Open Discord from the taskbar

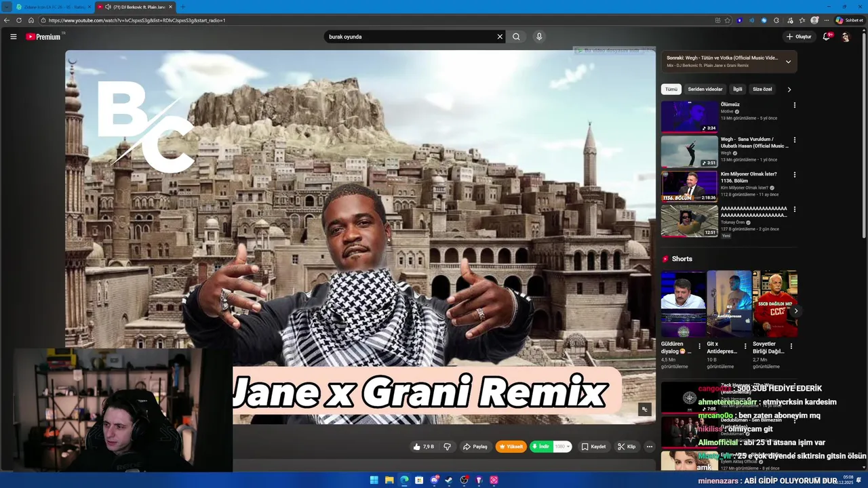tap(435, 480)
